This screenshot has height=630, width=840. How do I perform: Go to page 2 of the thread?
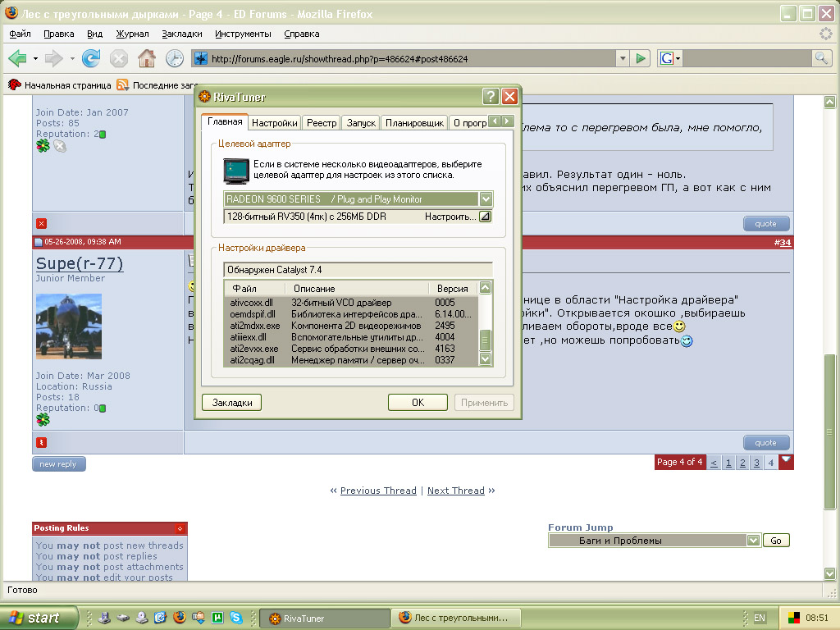pos(742,463)
